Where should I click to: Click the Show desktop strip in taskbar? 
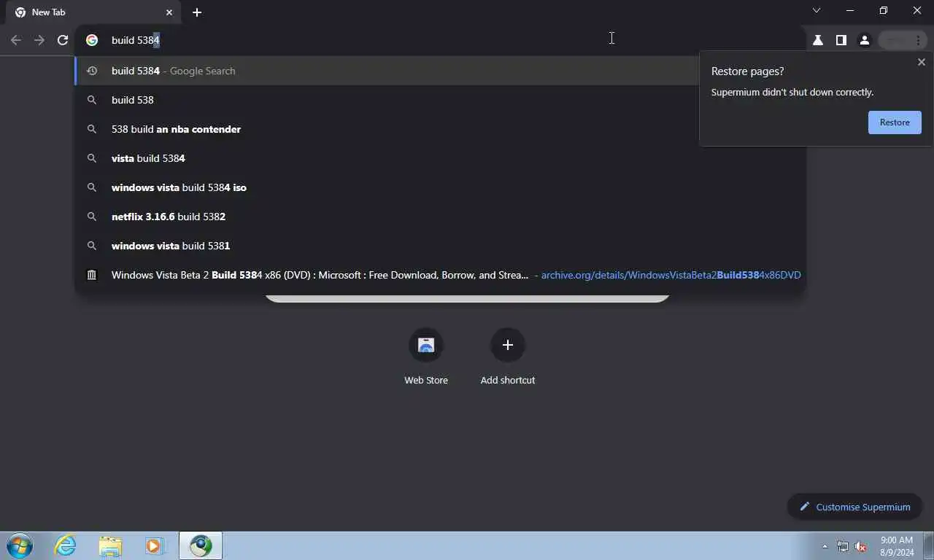pyautogui.click(x=928, y=546)
